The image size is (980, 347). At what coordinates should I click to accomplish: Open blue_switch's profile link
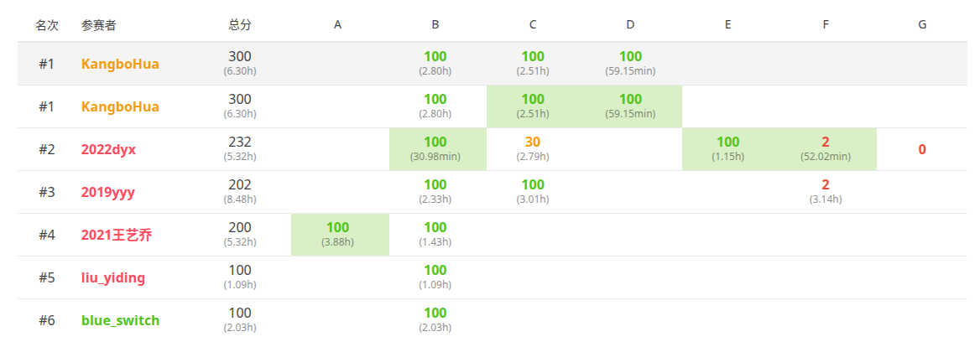click(120, 320)
